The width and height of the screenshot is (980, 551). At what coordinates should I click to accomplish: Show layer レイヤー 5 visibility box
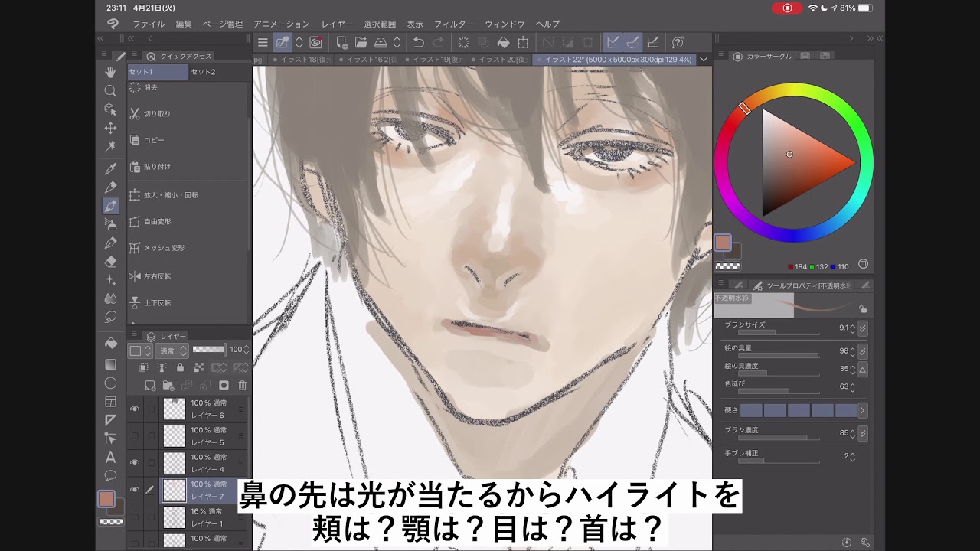click(135, 436)
